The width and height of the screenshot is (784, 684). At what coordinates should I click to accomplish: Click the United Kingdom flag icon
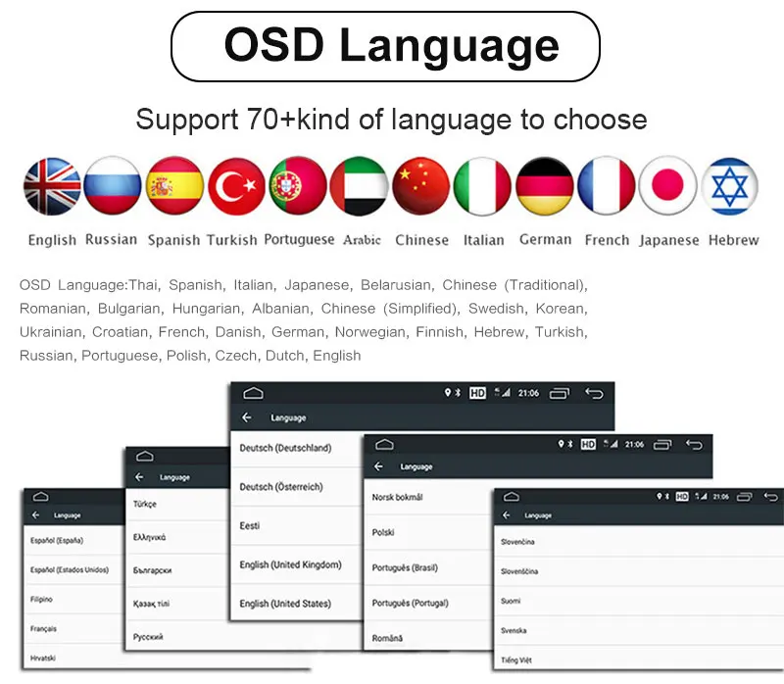[52, 186]
